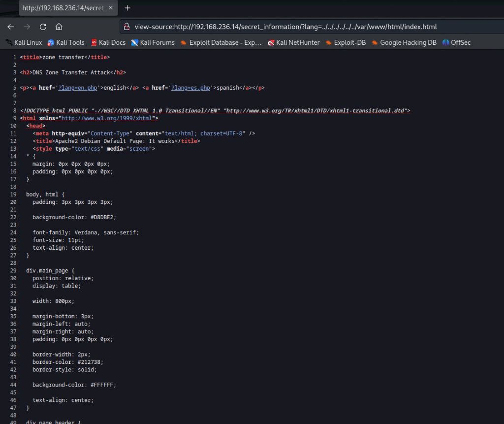Click 'background-color: #FFFFFF;' line
Image resolution: width=504 pixels, height=424 pixels.
coord(74,385)
